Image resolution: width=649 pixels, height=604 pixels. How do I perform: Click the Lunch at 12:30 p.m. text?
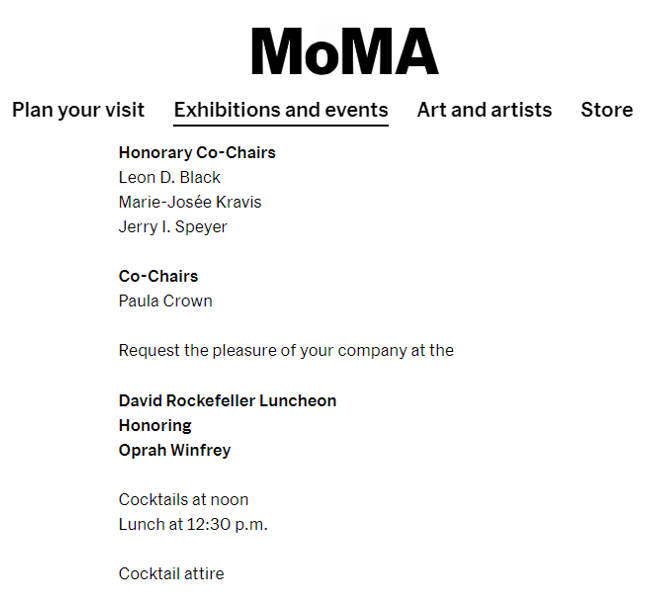click(x=193, y=525)
